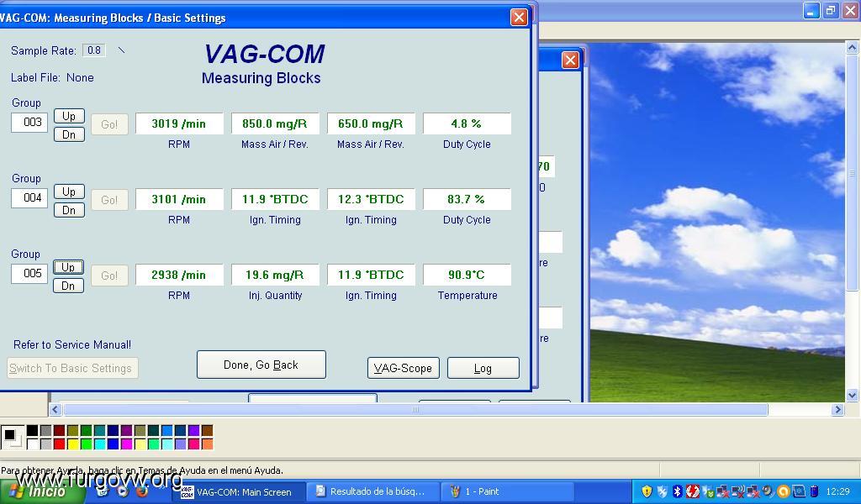Screen dimensions: 861x504
Task: Click Paint foreground/background color indicator
Action: coord(13,437)
